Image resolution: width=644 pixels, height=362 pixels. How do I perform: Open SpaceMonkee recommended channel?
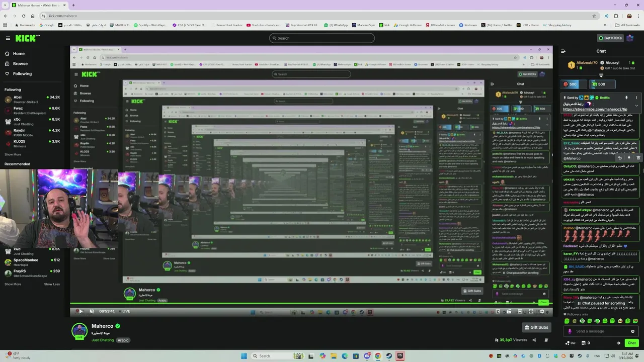tap(31, 262)
